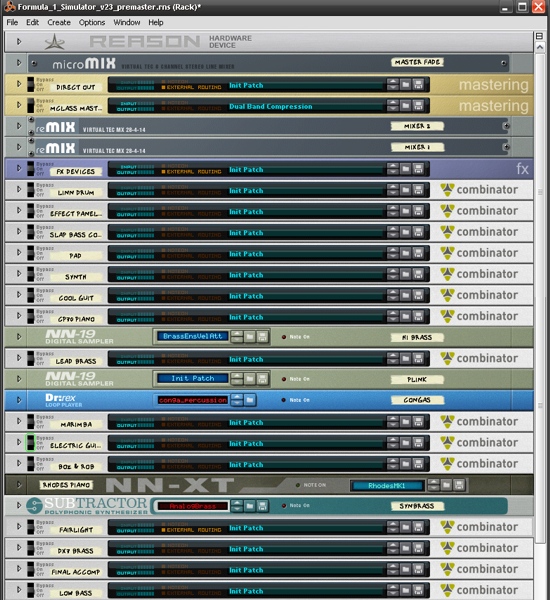Open patch browser on LINN DRUM combinator
Viewport: 550px width, 600px height.
click(405, 190)
